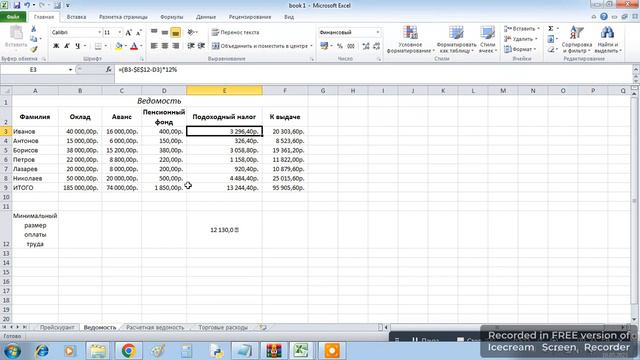Click the Name Box showing E3
The width and height of the screenshot is (640, 360).
[x=33, y=70]
